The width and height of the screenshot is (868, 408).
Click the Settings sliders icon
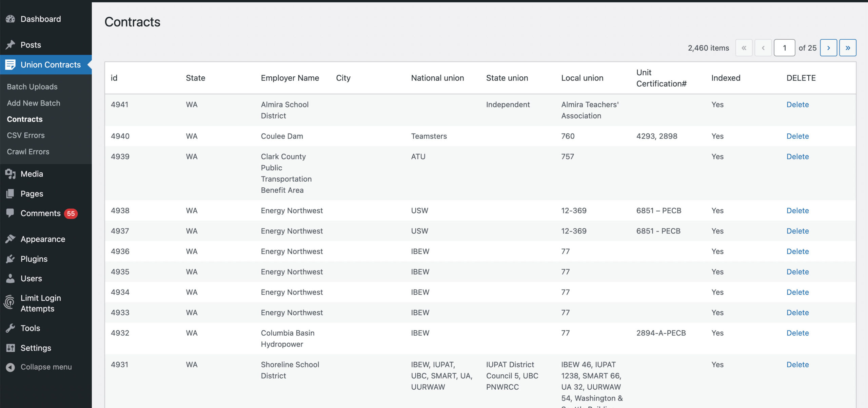point(11,348)
